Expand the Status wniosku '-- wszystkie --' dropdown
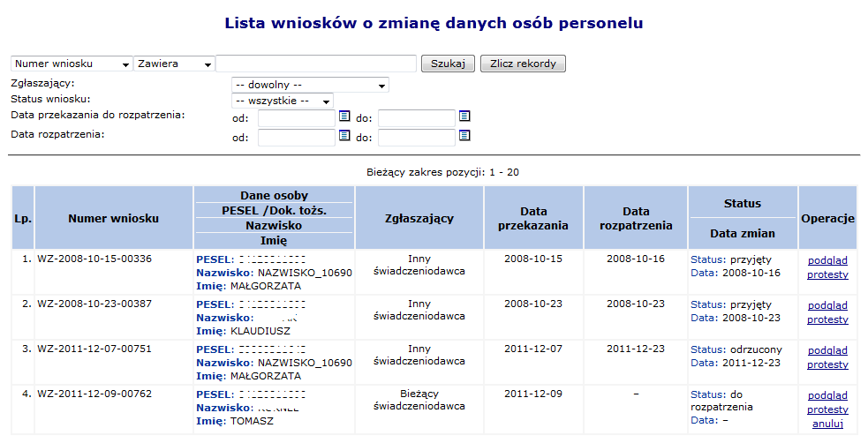The width and height of the screenshot is (868, 443). tap(283, 101)
